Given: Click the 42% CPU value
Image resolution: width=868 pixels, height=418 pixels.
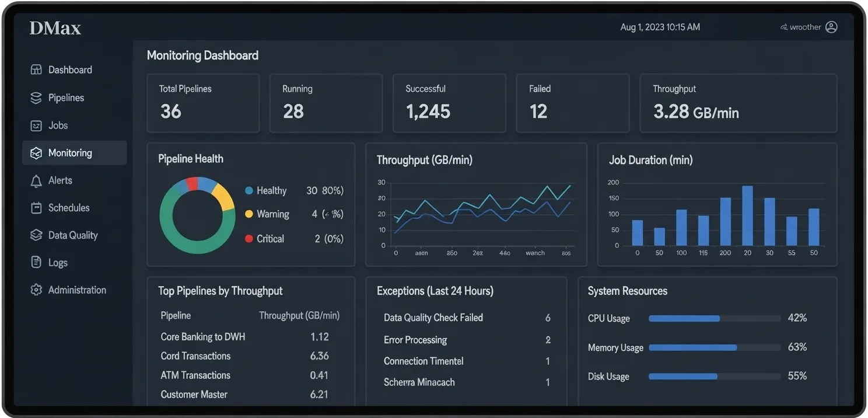Looking at the screenshot, I should click(x=797, y=318).
